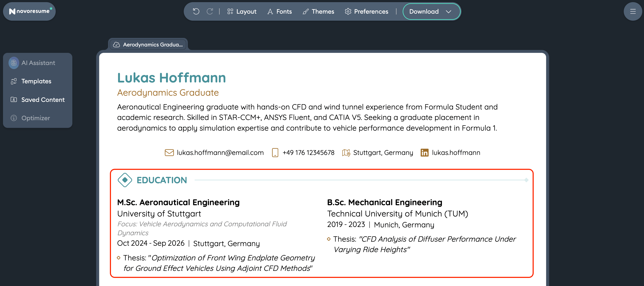This screenshot has width=644, height=286.
Task: Click the Download button
Action: [424, 12]
